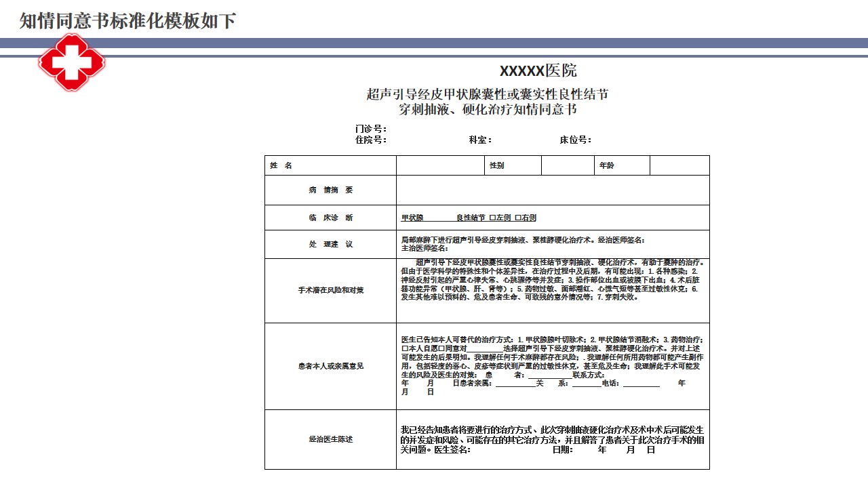The image size is (868, 488).
Task: Click the 门诊号: label
Action: tap(371, 129)
